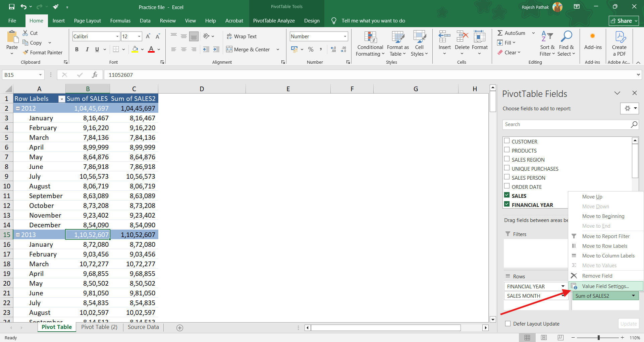Click the Merge & Center icon
The height and width of the screenshot is (342, 644).
[229, 49]
